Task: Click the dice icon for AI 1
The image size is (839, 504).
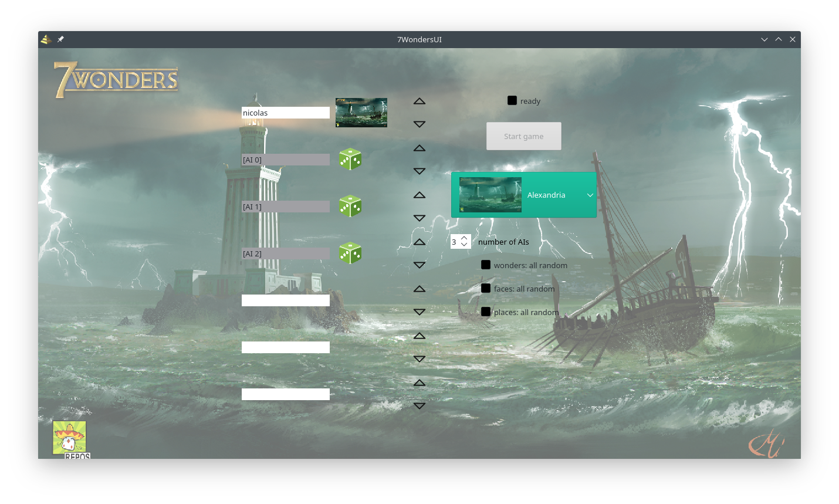Action: click(x=350, y=206)
